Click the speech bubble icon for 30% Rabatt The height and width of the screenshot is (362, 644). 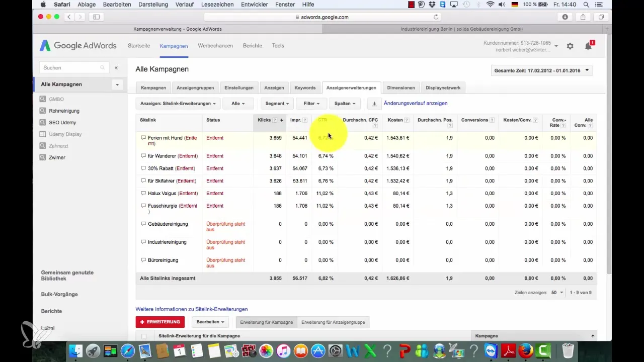(143, 168)
